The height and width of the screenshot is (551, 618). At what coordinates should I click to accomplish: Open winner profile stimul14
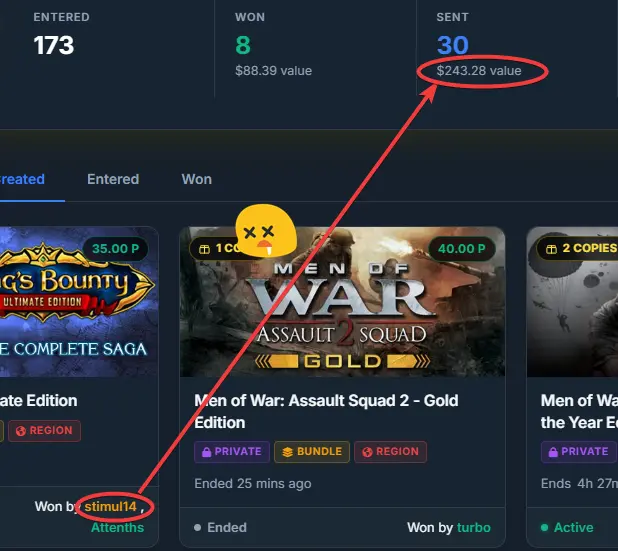tap(110, 506)
